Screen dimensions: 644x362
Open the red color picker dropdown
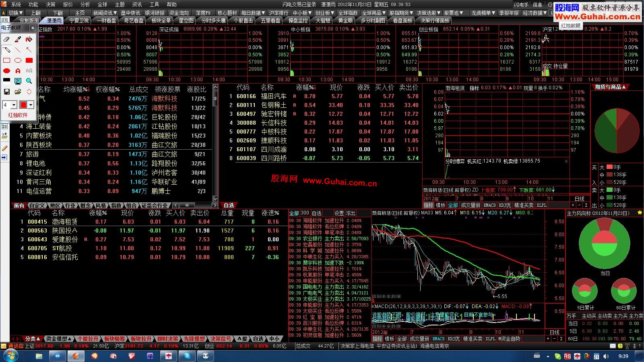point(31,105)
